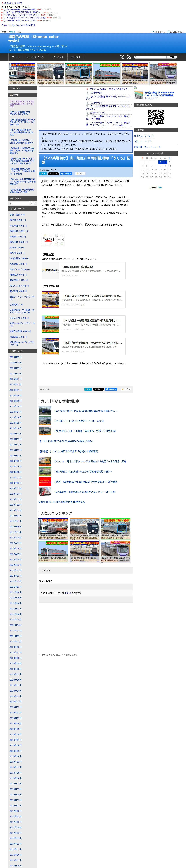Viewport: 186px width, 868px height.
Task: Click the Facebook Share button beside the 0コメント count
Action: (111, 389)
